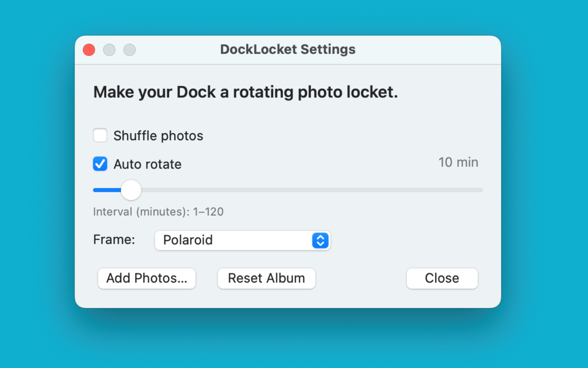Click the Auto rotate label text
Image resolution: width=588 pixels, height=368 pixels.
(147, 164)
